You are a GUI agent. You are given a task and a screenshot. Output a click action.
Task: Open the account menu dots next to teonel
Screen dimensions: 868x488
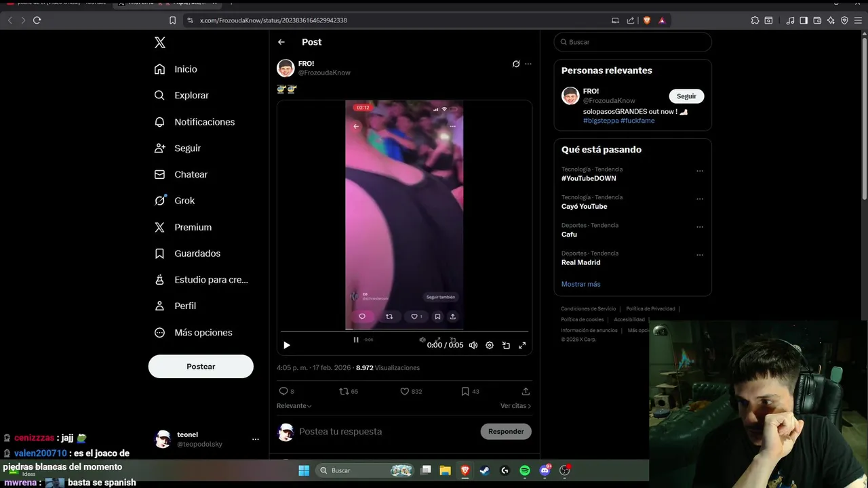(256, 439)
